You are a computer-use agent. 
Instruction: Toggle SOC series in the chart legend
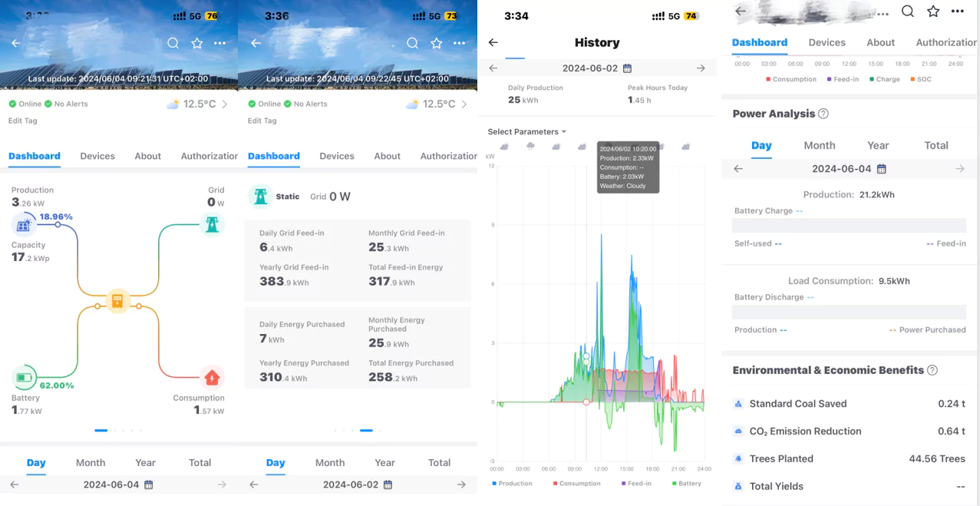point(920,79)
